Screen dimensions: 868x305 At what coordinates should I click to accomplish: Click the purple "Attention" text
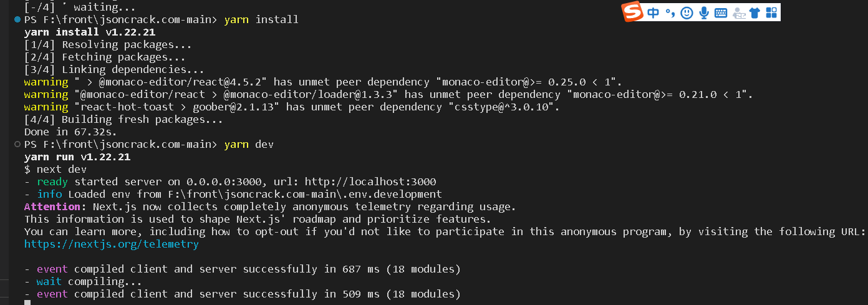[x=52, y=207]
